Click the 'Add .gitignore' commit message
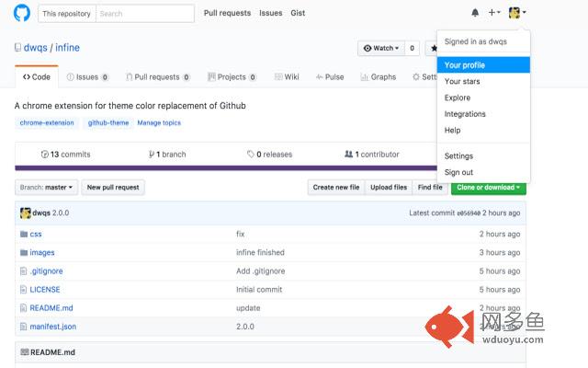588x368 pixels. tap(261, 271)
